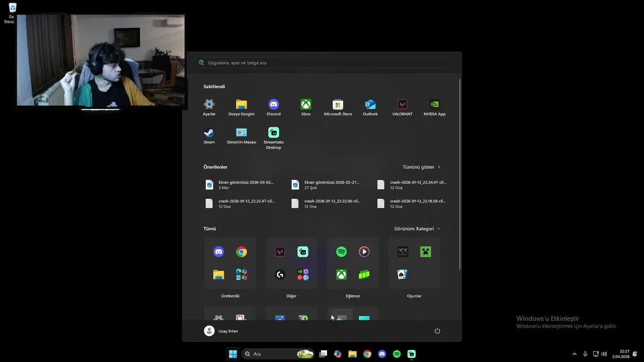Viewport: 644px width, 362px height.
Task: Open crash-2026-01-12_22.22.00 file
Action: pyautogui.click(x=326, y=204)
